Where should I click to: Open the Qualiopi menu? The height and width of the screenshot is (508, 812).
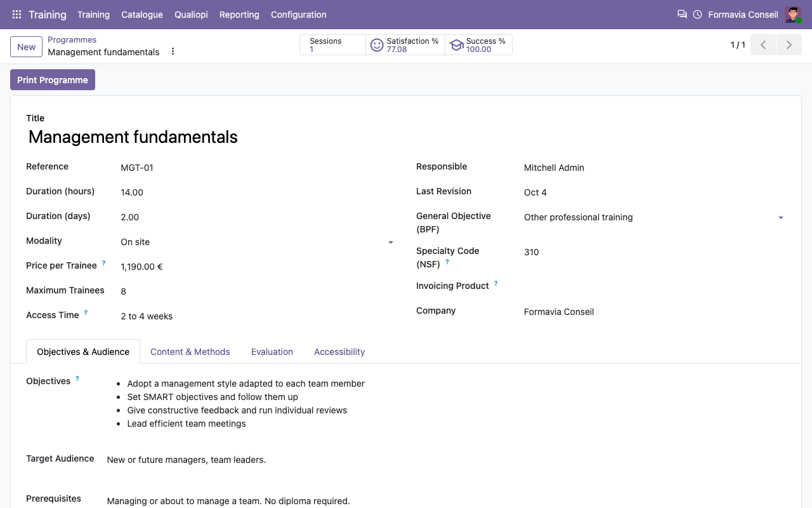(x=191, y=15)
